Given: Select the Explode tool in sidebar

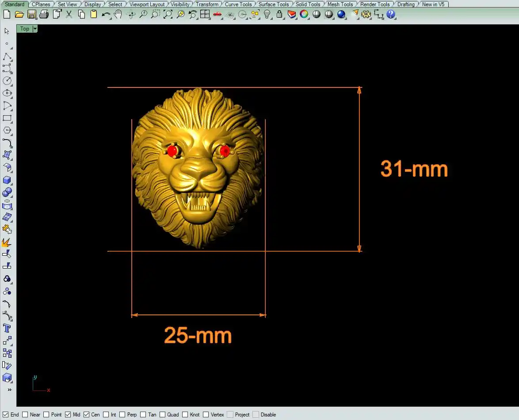Looking at the screenshot, I should [7, 242].
